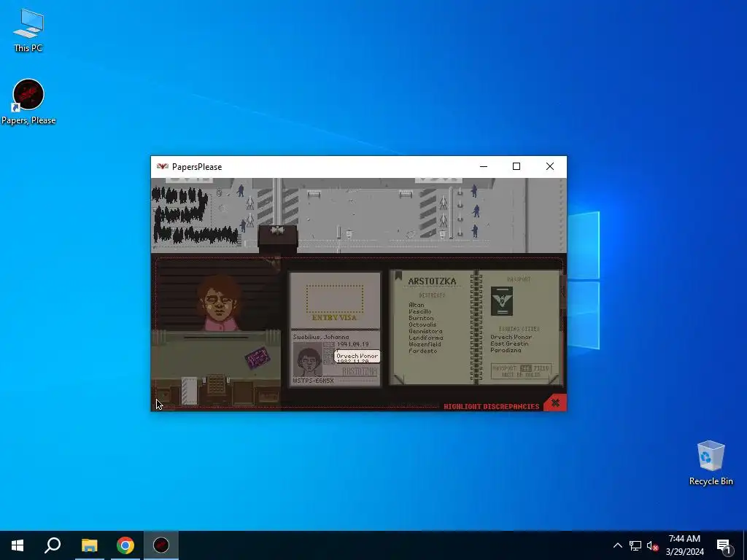This screenshot has height=560, width=747.
Task: Select the name Swebilius, Johanna on passport
Action: coord(321,337)
